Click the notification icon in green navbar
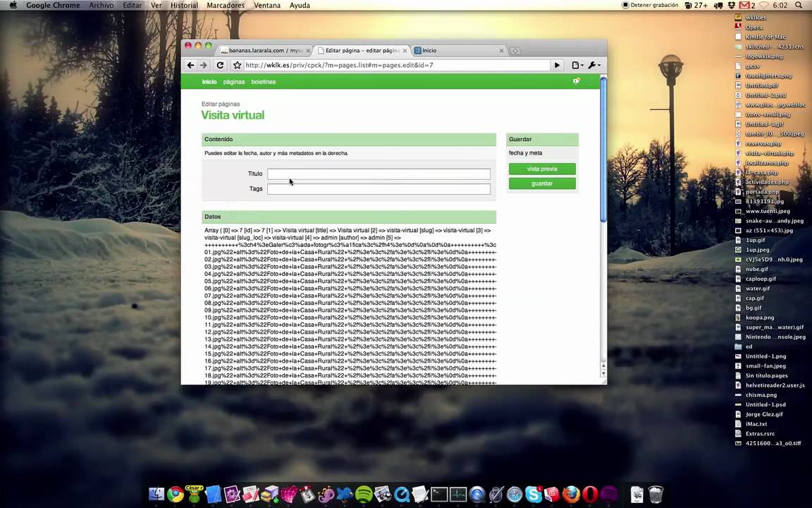 [x=577, y=81]
